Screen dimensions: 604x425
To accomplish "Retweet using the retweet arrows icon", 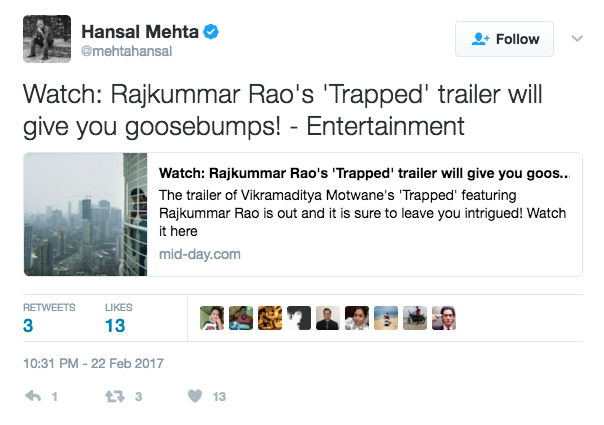I will click(x=116, y=397).
